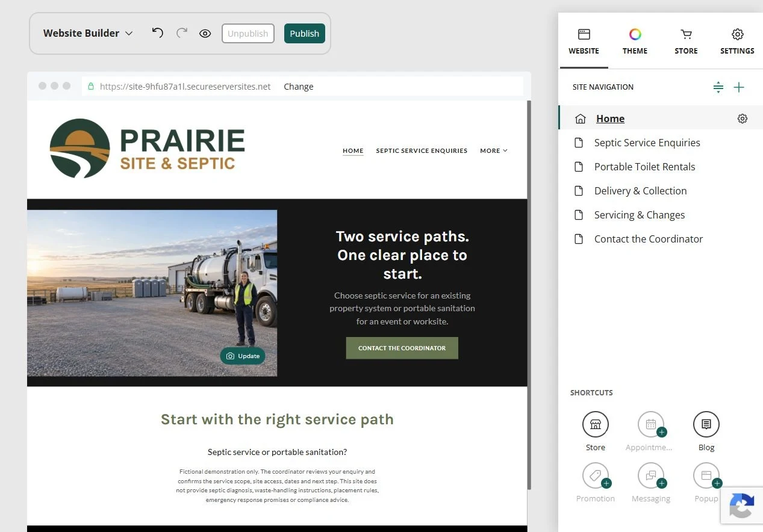Image resolution: width=763 pixels, height=532 pixels.
Task: Open Home page settings gear
Action: point(743,119)
